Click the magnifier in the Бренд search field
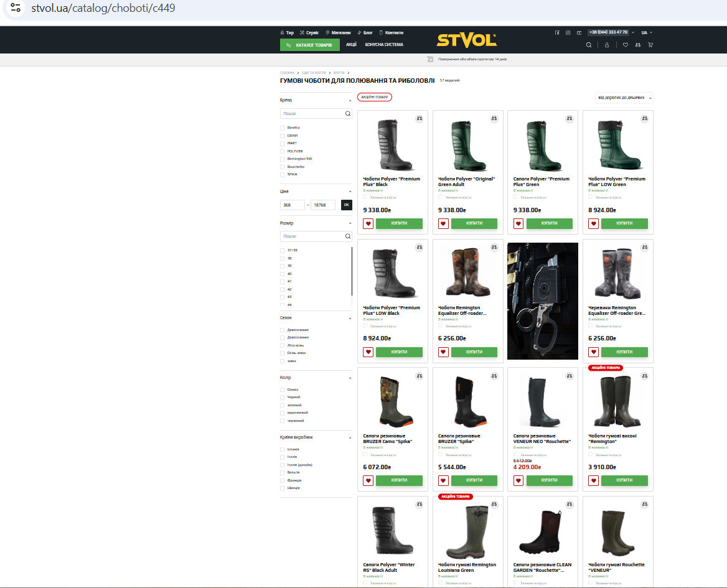This screenshot has width=727, height=588. point(348,113)
